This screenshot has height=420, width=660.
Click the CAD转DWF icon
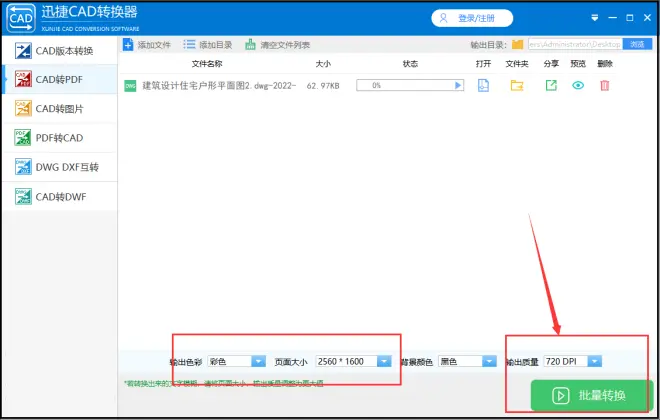click(23, 197)
